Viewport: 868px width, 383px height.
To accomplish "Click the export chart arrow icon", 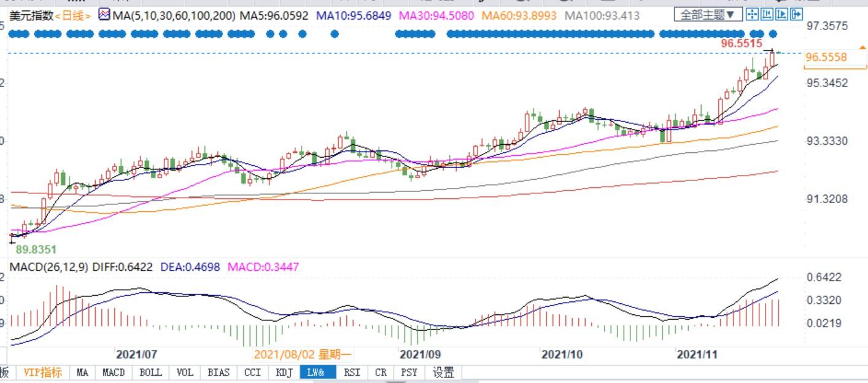I will point(796,14).
